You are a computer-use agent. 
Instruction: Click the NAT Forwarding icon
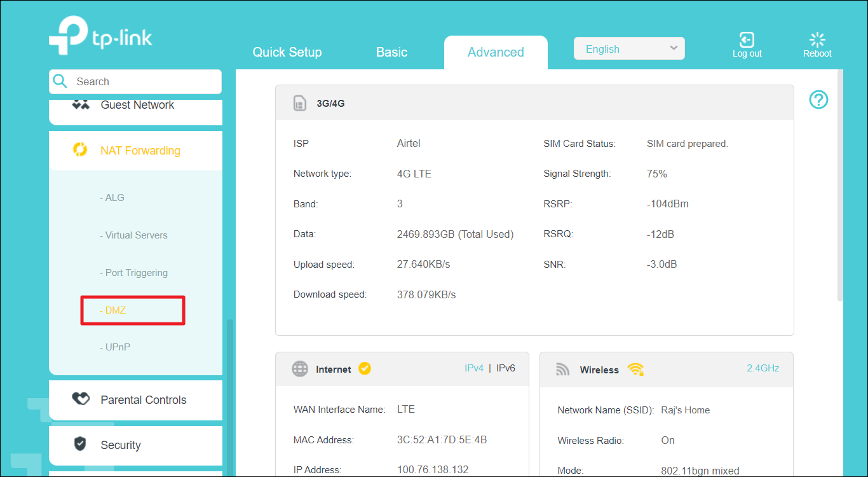click(x=80, y=150)
